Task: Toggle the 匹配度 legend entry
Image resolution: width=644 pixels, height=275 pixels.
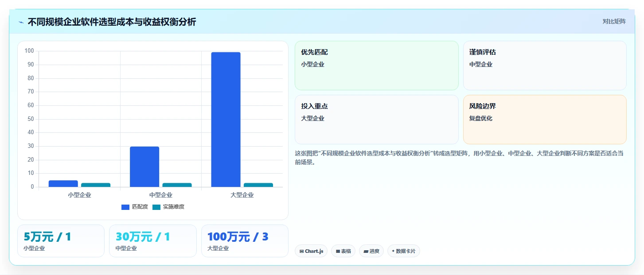Action: pyautogui.click(x=135, y=207)
